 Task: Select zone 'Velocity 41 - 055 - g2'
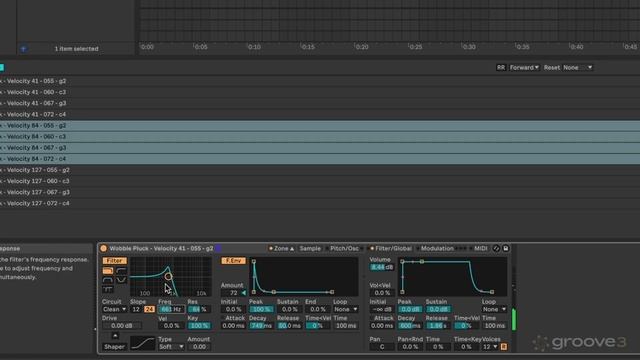point(320,81)
